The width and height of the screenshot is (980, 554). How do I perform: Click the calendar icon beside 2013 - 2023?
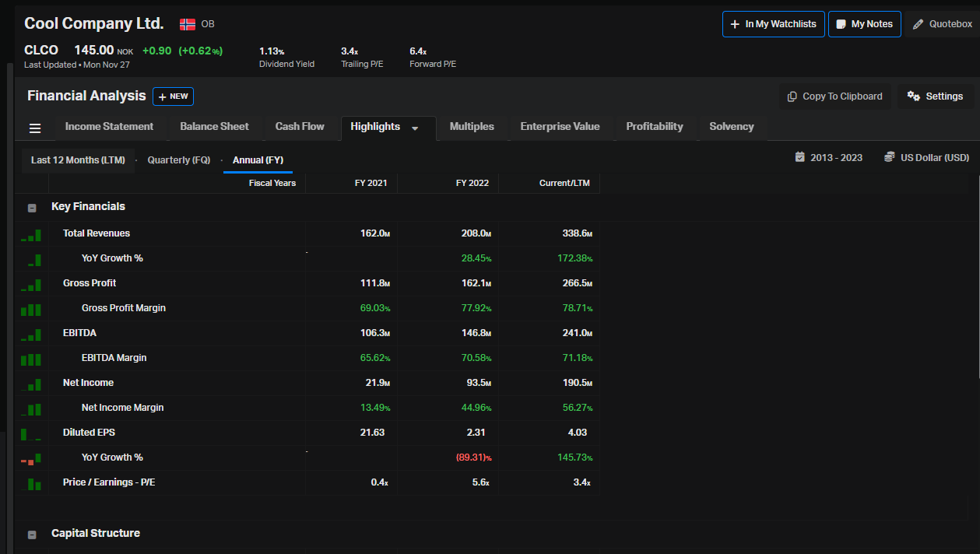[799, 157]
